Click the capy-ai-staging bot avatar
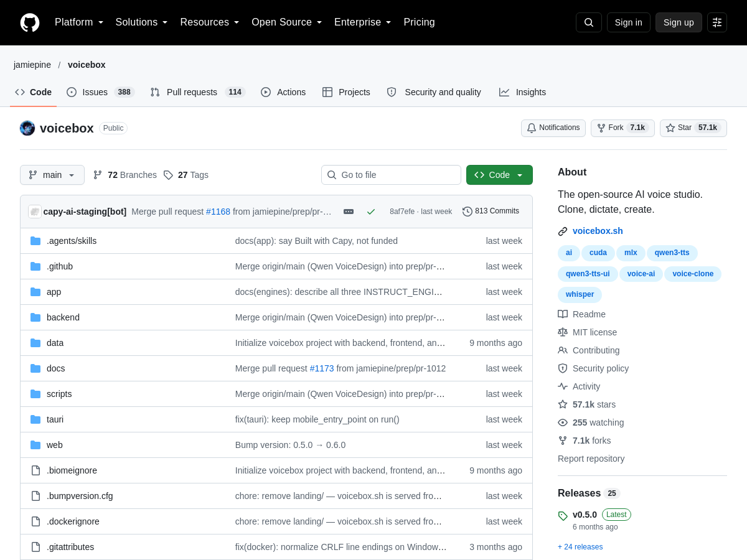 tap(35, 212)
